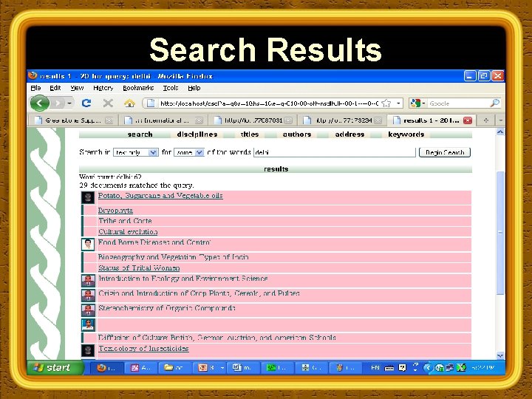Open 'Status of Tribal Women' result
Image resolution: width=532 pixels, height=399 pixels.
[x=139, y=268]
